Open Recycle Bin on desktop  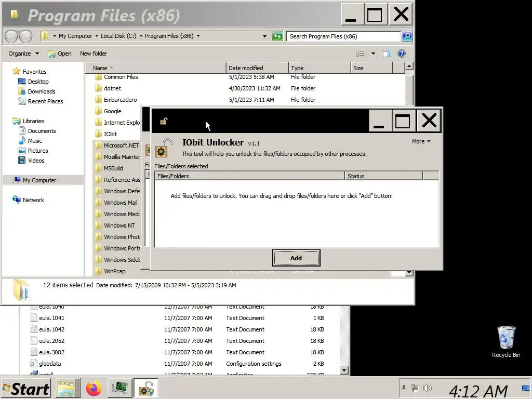point(506,342)
